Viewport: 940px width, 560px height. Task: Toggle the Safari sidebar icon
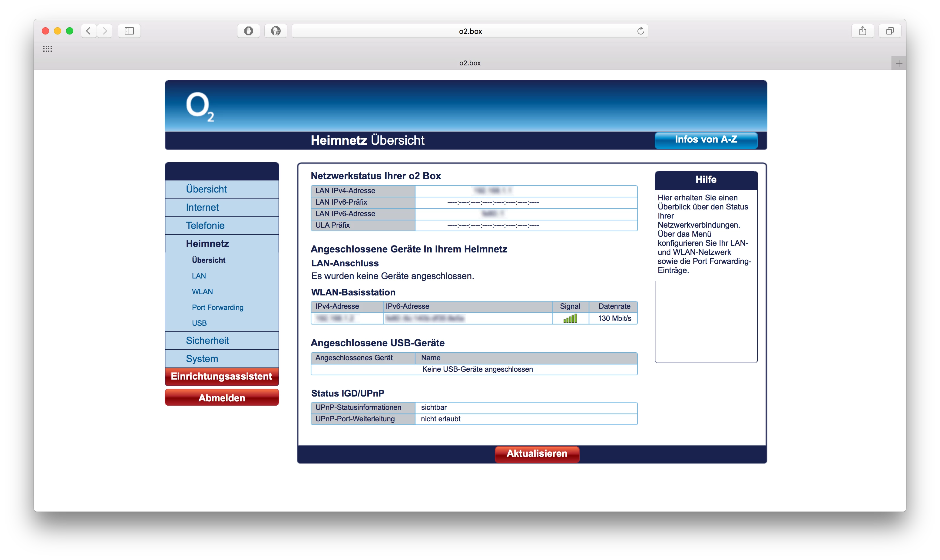point(129,31)
